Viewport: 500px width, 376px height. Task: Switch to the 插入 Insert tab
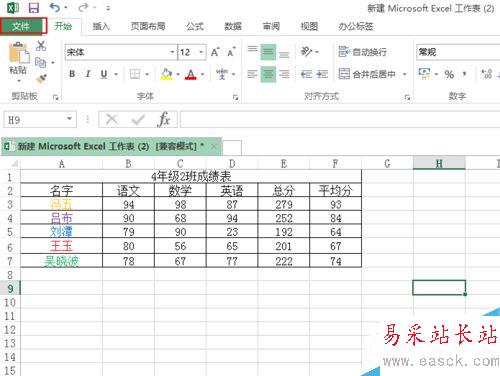pos(101,26)
